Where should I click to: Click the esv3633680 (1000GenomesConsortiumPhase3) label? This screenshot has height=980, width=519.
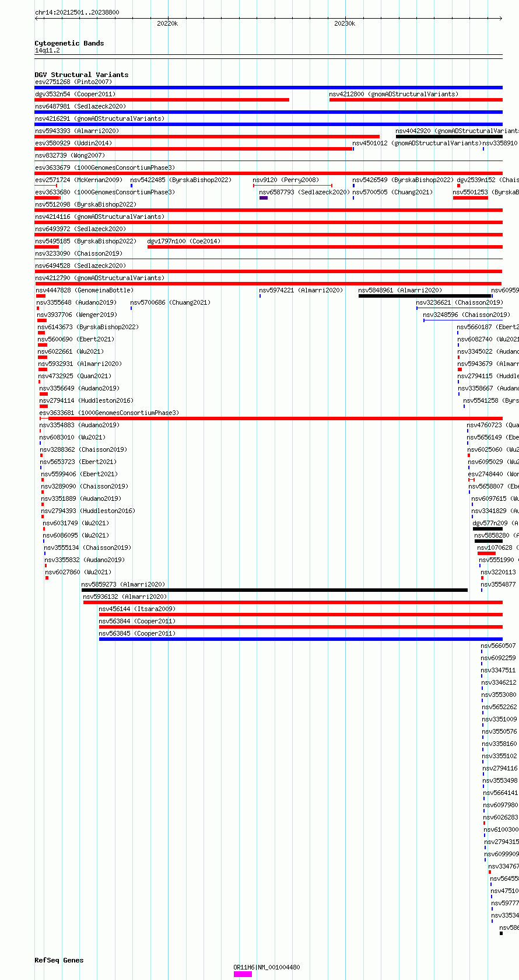coord(105,192)
